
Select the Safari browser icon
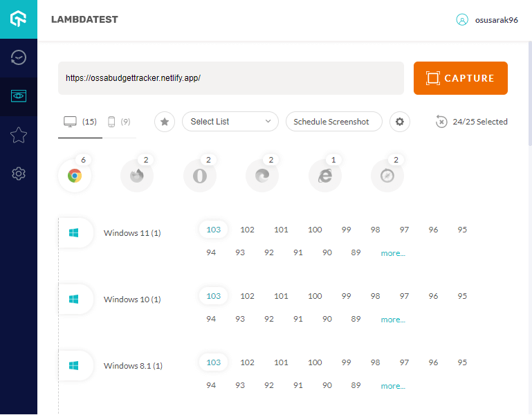[387, 176]
